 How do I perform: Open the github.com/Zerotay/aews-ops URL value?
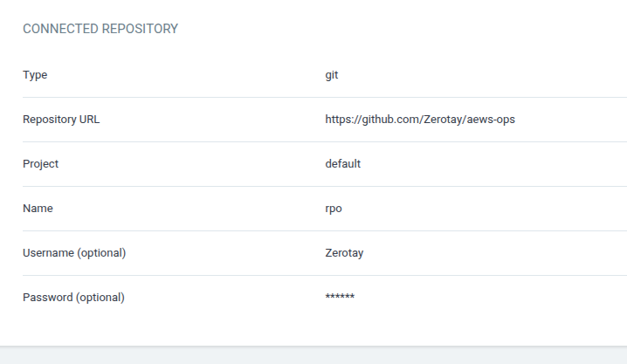[x=420, y=120]
